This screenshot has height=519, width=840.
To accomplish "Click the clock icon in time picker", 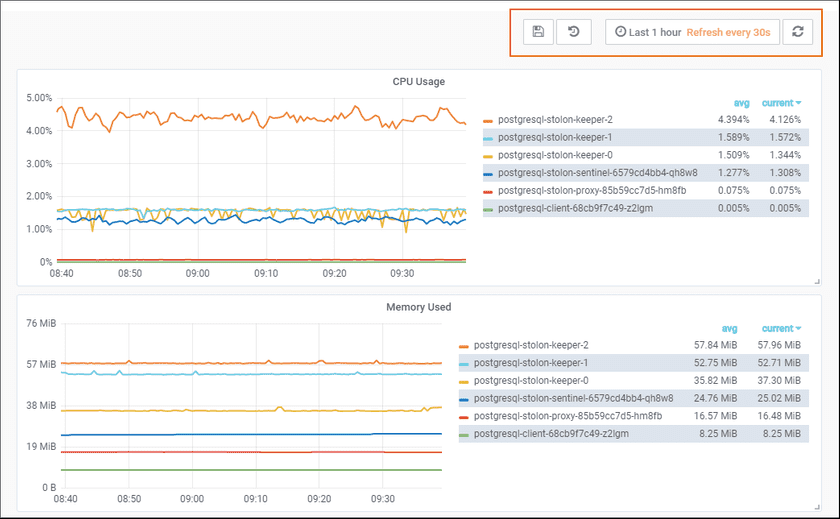I will point(620,32).
